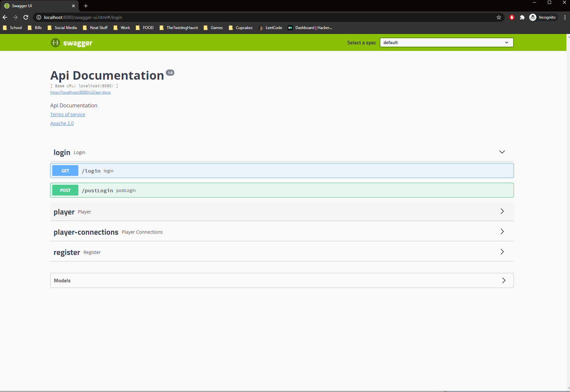Open a new browser tab
The width and height of the screenshot is (570, 392).
point(86,6)
